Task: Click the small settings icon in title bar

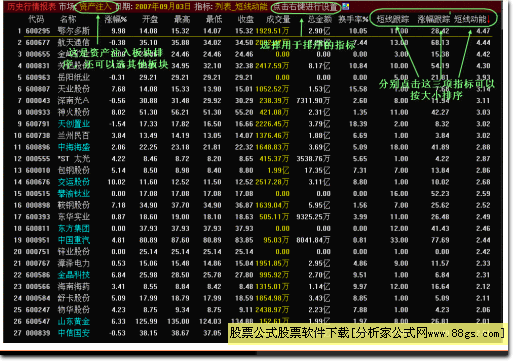Action: point(345,6)
